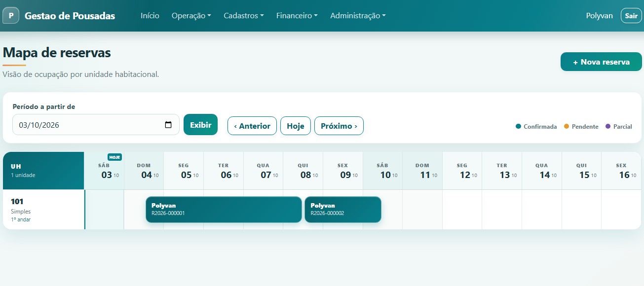The image size is (644, 286).
Task: Open the date picker calendar icon
Action: [x=168, y=125]
